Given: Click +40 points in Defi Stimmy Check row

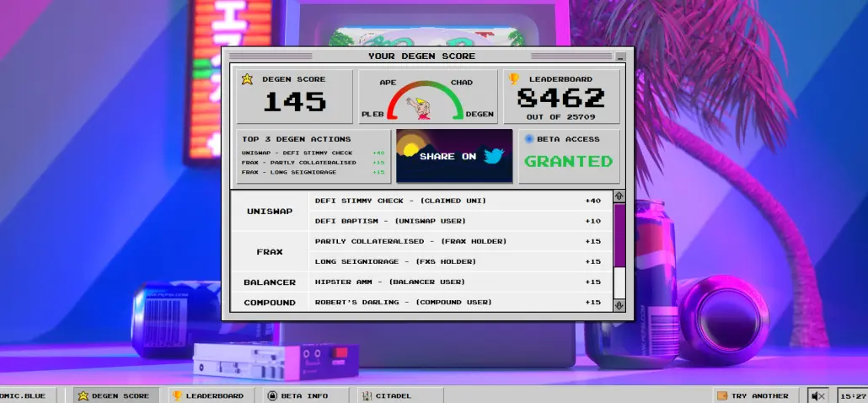Looking at the screenshot, I should (593, 201).
